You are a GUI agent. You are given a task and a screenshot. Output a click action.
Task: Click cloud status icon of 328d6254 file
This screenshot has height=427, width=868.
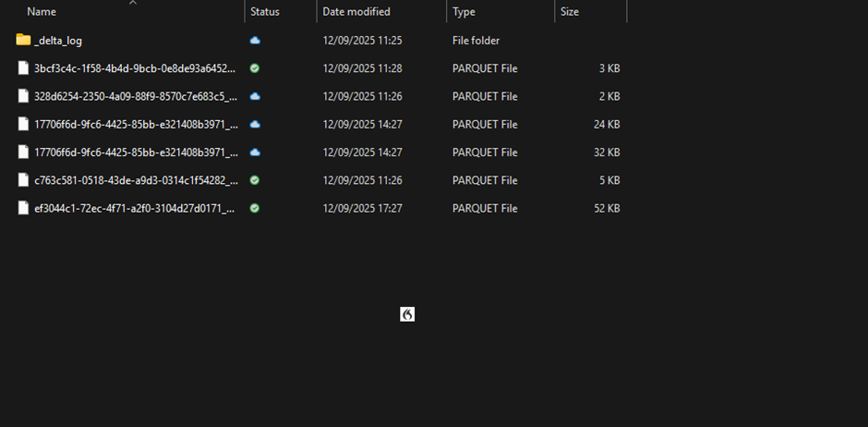pyautogui.click(x=255, y=96)
